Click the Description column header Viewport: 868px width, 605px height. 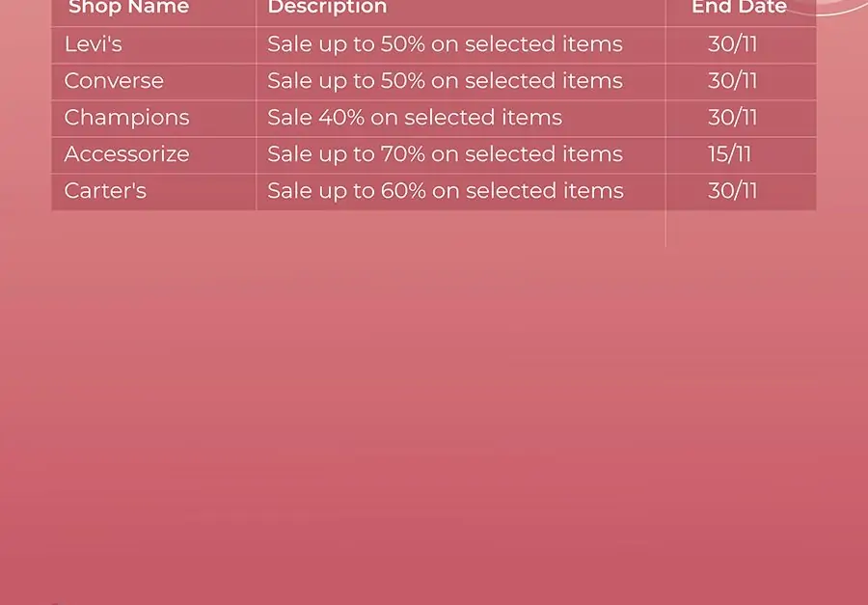327,7
